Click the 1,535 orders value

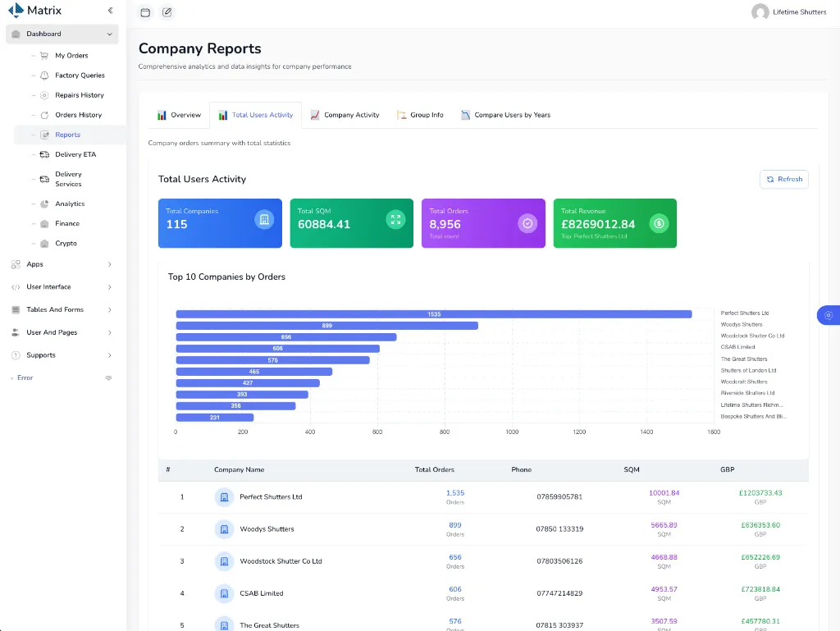[455, 493]
